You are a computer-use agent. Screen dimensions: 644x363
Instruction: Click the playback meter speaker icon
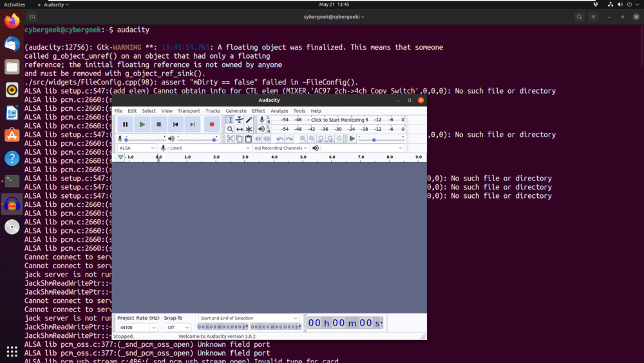(x=261, y=129)
